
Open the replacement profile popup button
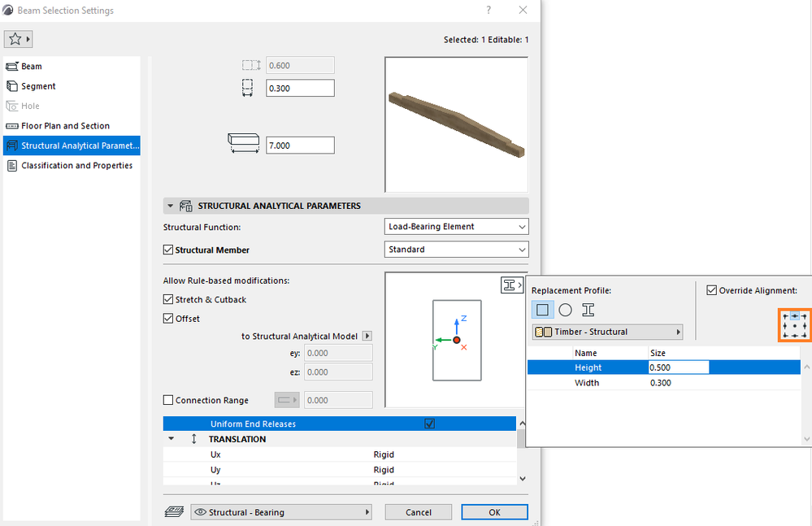[x=511, y=285]
